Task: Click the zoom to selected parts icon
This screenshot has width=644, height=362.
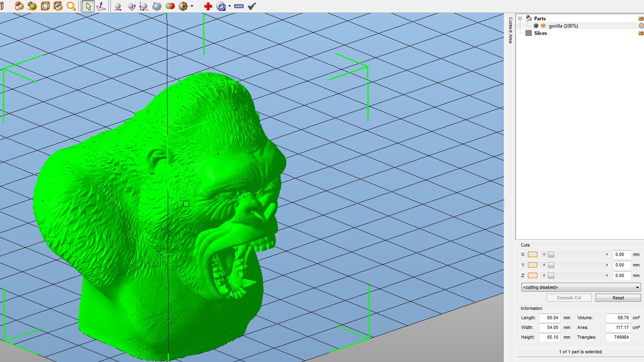Action: tap(32, 6)
